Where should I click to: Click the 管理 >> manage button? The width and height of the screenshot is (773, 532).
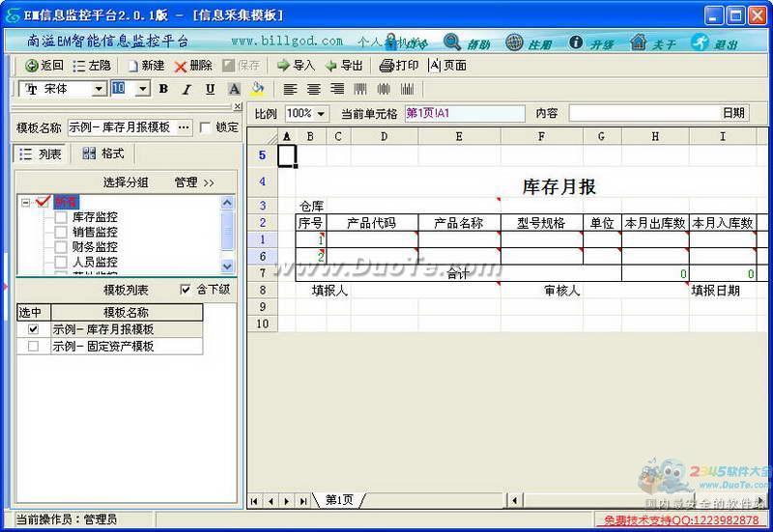click(193, 182)
